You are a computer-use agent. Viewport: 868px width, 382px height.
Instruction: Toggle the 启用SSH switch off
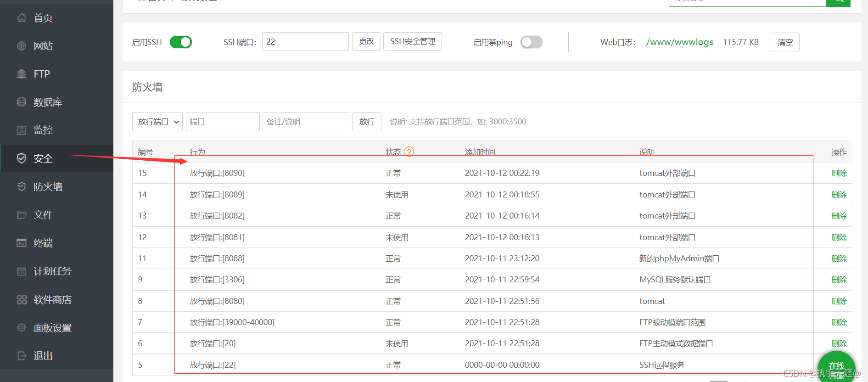point(181,42)
